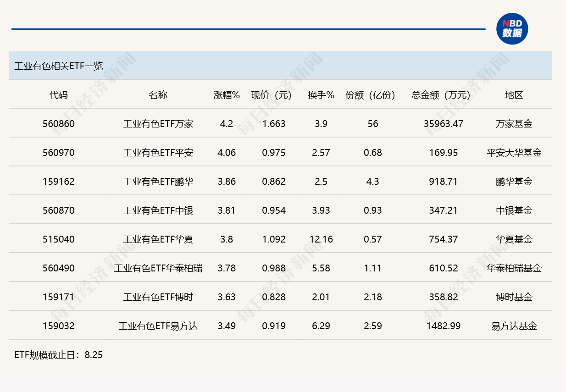Click the shares value 56

[373, 124]
